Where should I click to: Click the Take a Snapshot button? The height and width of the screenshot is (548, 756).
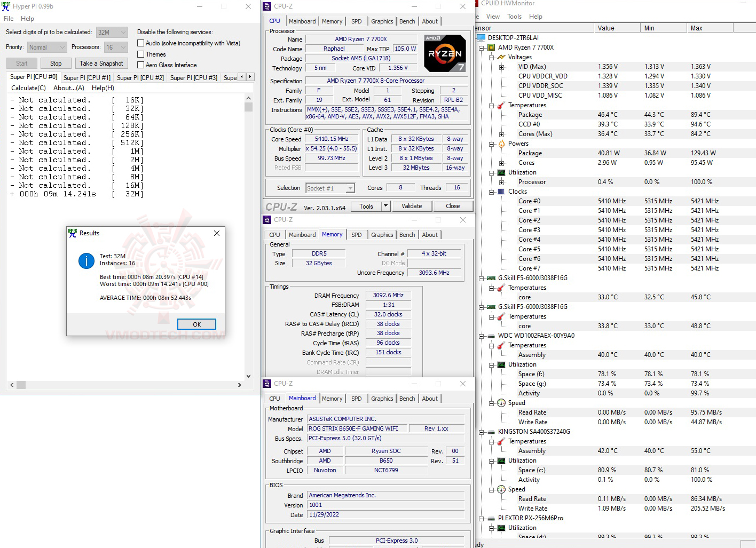(101, 63)
